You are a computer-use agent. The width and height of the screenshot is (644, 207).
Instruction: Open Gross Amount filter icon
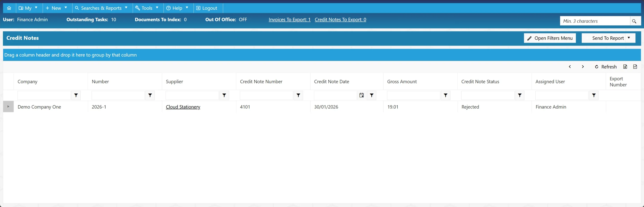click(446, 95)
